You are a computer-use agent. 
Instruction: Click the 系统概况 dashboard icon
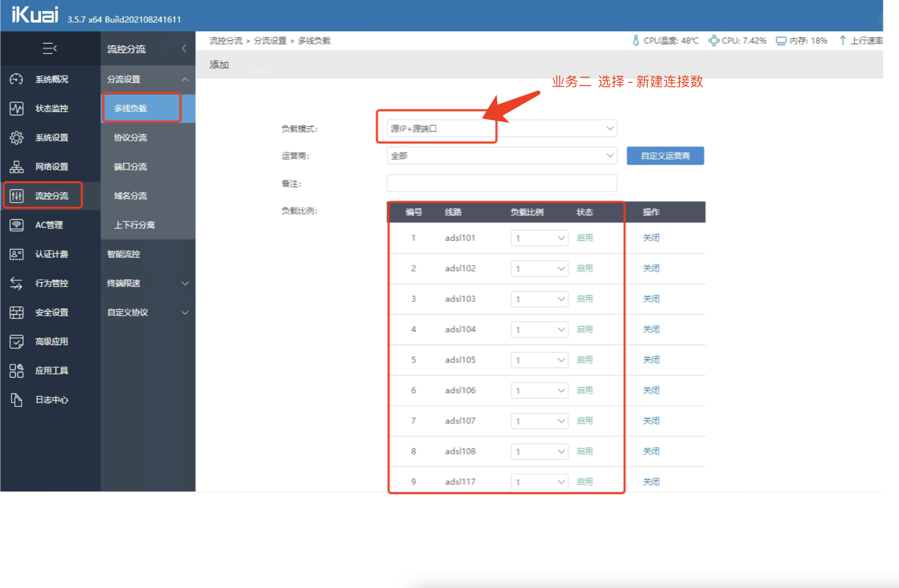tap(17, 79)
